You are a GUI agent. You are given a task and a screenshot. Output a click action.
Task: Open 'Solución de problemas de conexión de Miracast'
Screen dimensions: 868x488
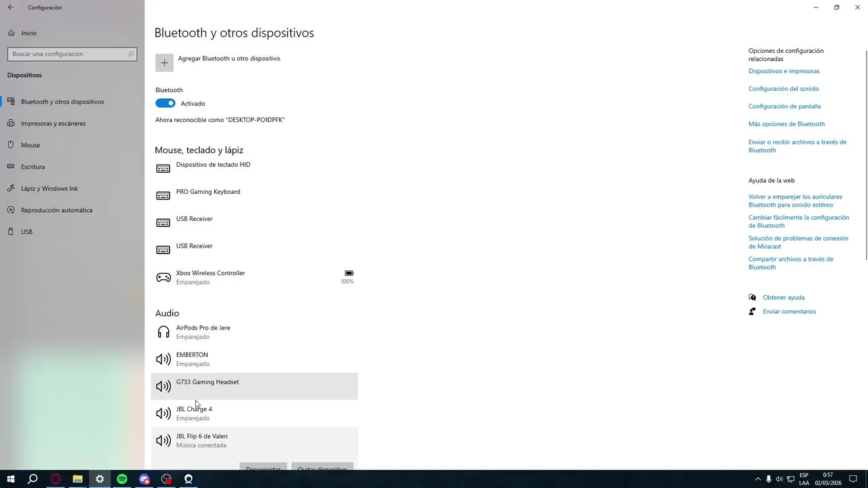coord(798,242)
